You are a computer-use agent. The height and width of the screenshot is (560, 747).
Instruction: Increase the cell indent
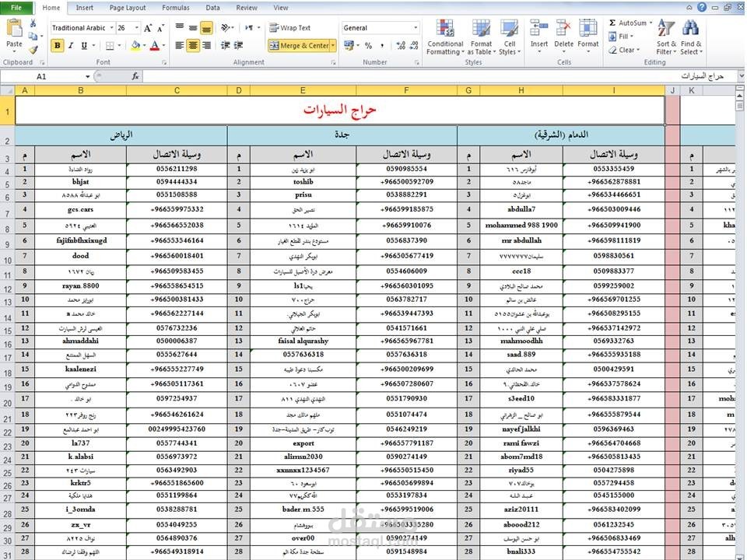coord(238,46)
